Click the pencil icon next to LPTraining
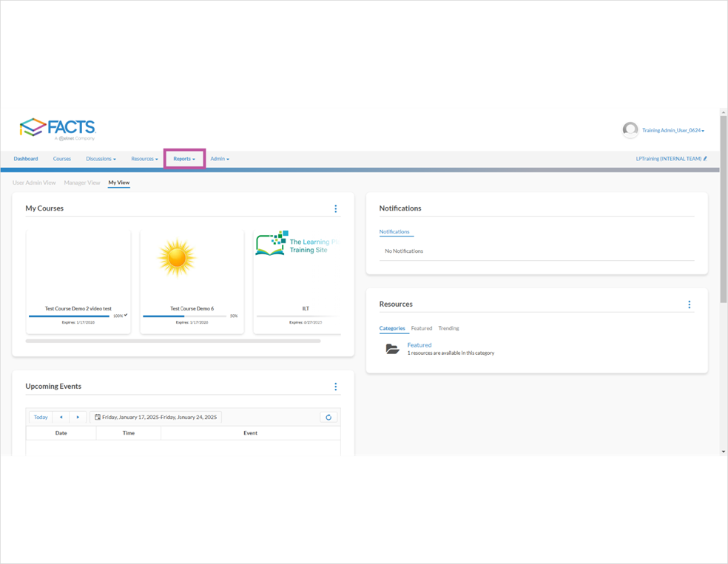Viewport: 728px width, 564px height. click(x=704, y=158)
